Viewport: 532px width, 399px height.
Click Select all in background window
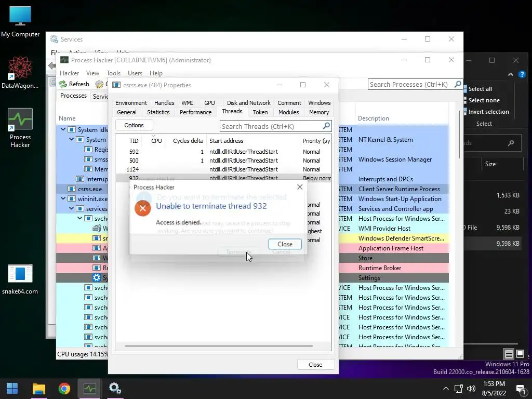click(480, 89)
